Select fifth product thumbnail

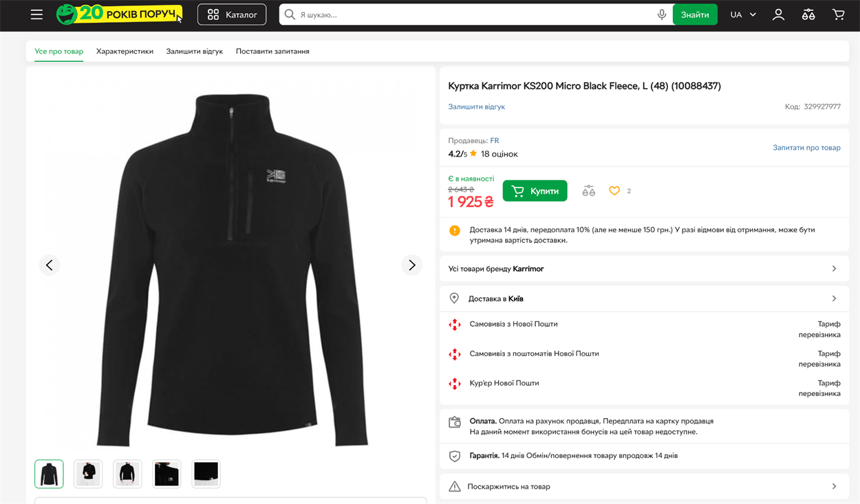206,474
